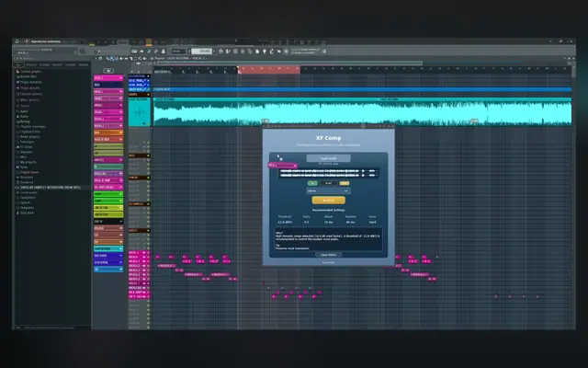Open the Sliced audio folder in browser

click(26, 192)
